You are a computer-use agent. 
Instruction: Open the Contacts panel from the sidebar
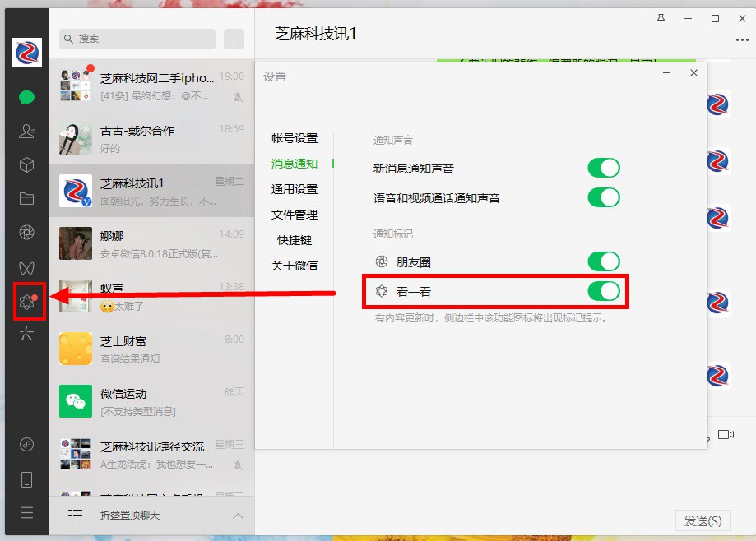pyautogui.click(x=26, y=130)
